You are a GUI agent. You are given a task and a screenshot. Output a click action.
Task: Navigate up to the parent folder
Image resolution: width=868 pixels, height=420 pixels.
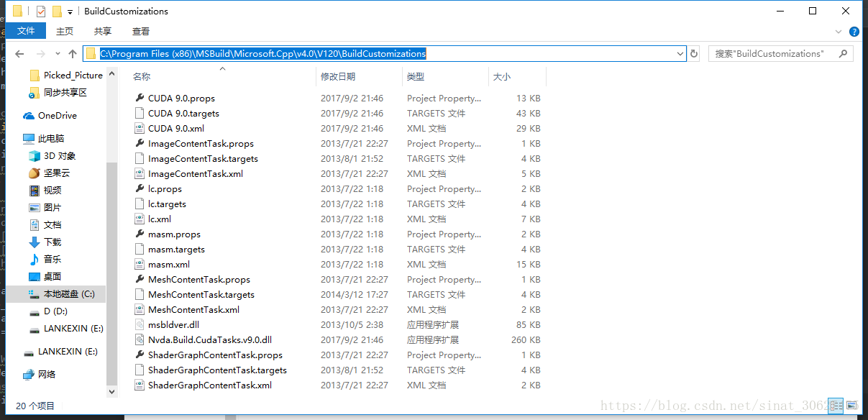click(73, 53)
